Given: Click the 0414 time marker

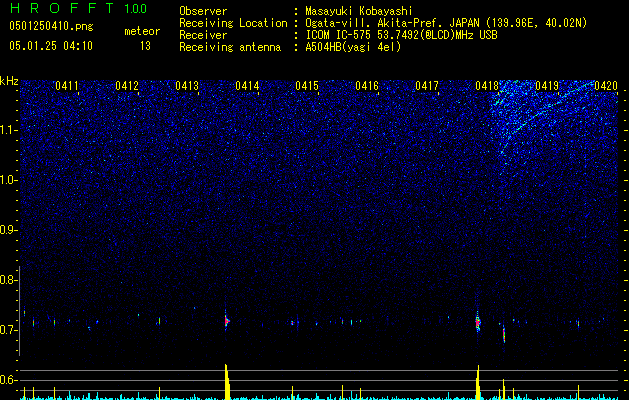Looking at the screenshot, I should point(247,86).
